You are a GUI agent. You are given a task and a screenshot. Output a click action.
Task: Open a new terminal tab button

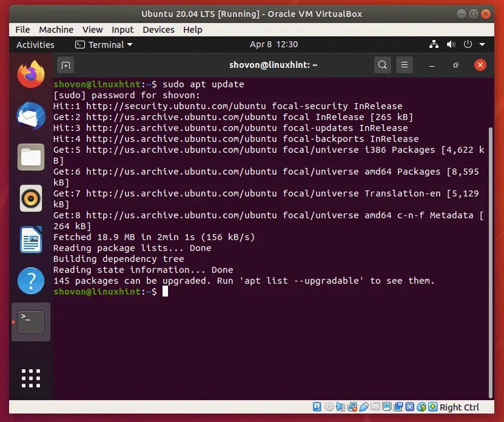[x=66, y=65]
